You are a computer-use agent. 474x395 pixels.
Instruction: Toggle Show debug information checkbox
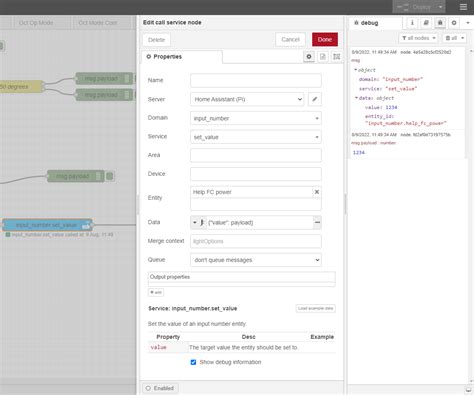[x=193, y=362]
